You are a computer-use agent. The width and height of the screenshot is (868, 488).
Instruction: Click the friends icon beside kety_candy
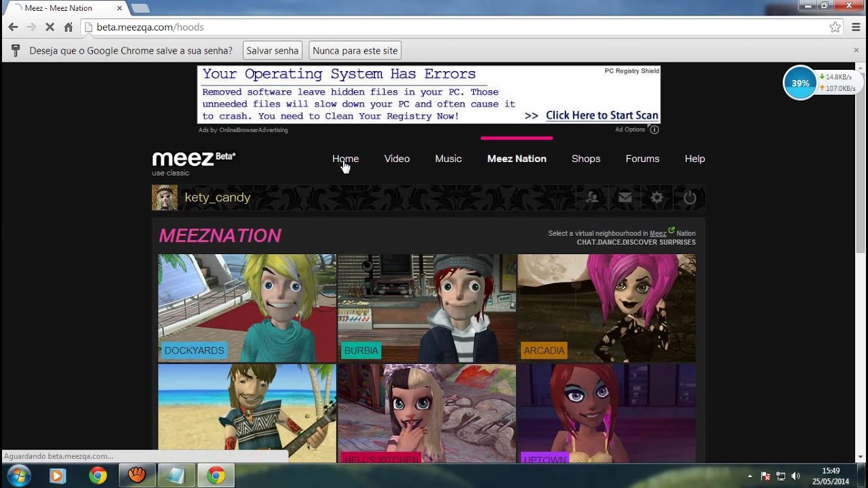tap(592, 197)
